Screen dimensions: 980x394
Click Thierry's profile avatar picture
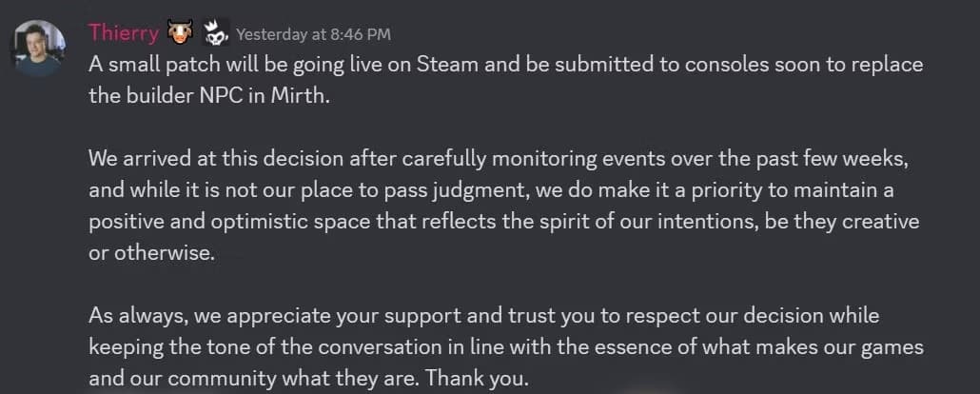pyautogui.click(x=39, y=48)
